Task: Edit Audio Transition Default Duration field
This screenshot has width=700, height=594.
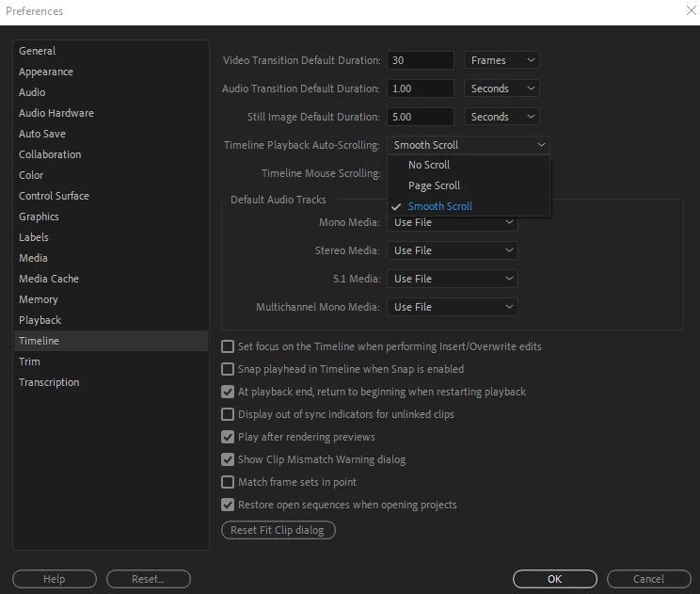Action: point(420,88)
